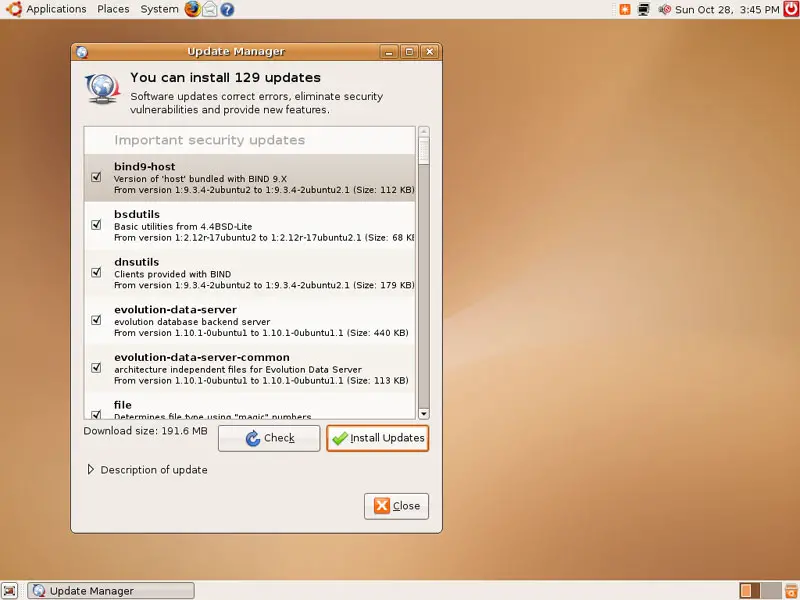The image size is (800, 600).
Task: Click 'Version of 'host' bundled with BIND 9.X'
Action: pyautogui.click(x=200, y=179)
